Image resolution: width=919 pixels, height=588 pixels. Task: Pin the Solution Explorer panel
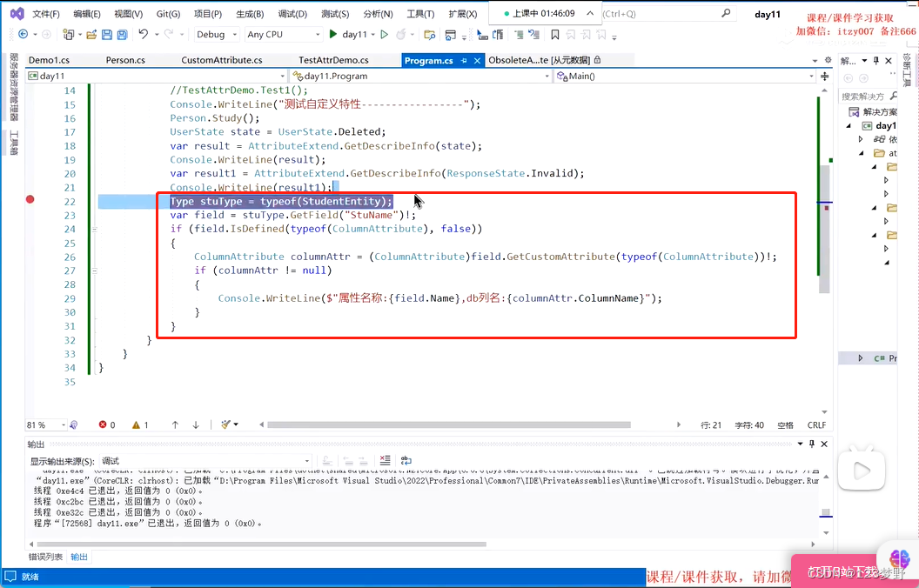click(876, 60)
